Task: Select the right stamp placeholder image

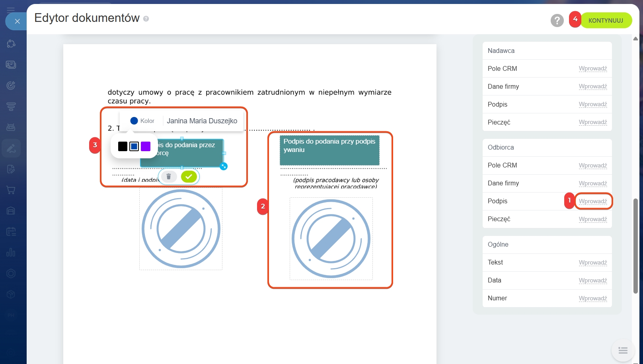Action: click(331, 239)
